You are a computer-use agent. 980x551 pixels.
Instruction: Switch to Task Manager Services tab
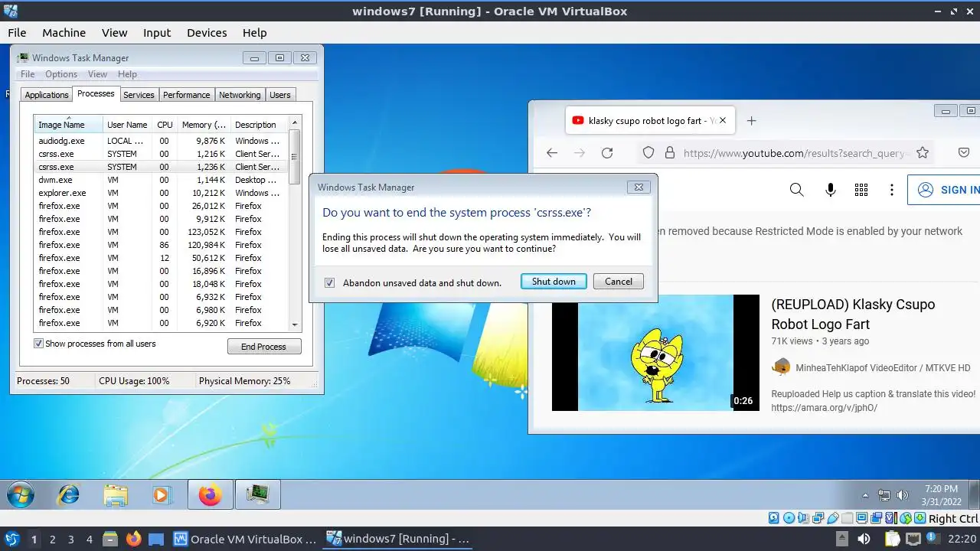pos(139,95)
